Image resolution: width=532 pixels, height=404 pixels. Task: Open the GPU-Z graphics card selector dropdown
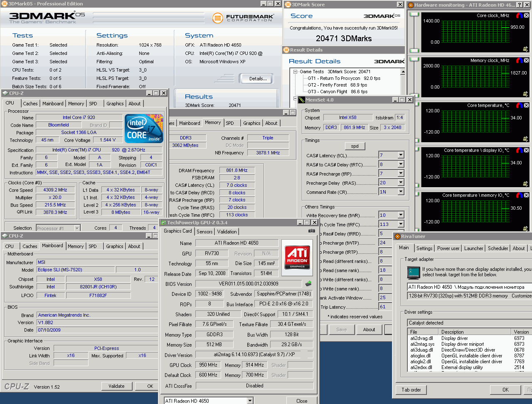(x=250, y=401)
